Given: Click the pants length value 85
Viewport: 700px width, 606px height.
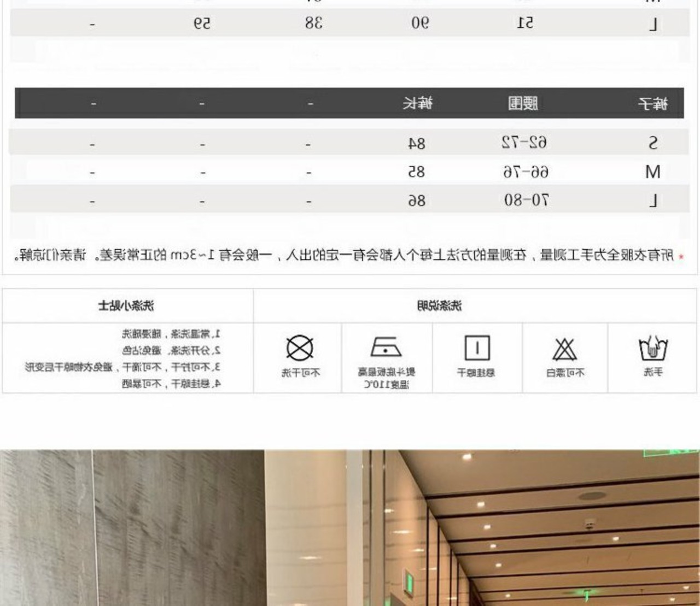Looking at the screenshot, I should [417, 172].
